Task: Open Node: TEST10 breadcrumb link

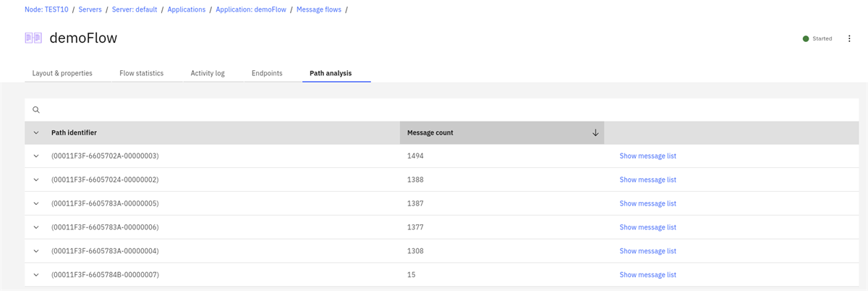Action: click(x=46, y=9)
